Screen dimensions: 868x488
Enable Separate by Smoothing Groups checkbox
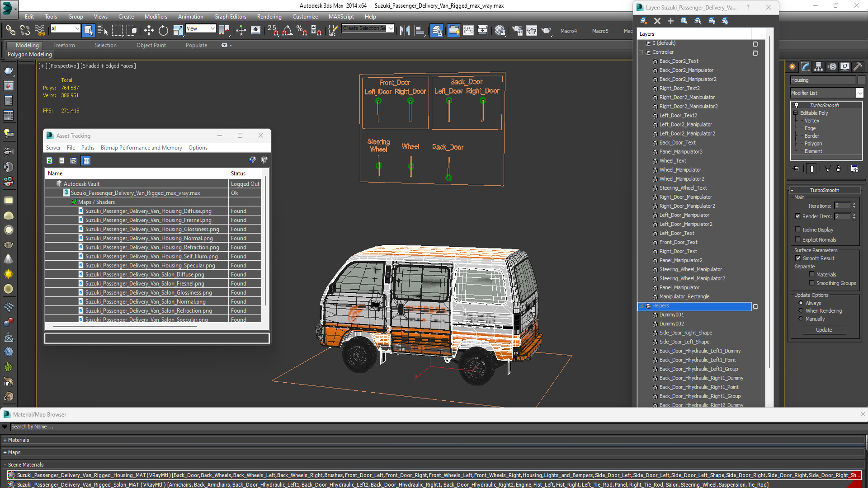coord(812,283)
